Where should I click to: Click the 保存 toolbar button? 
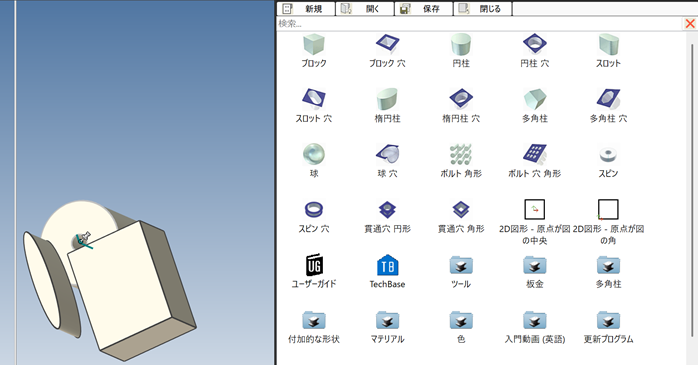[423, 8]
